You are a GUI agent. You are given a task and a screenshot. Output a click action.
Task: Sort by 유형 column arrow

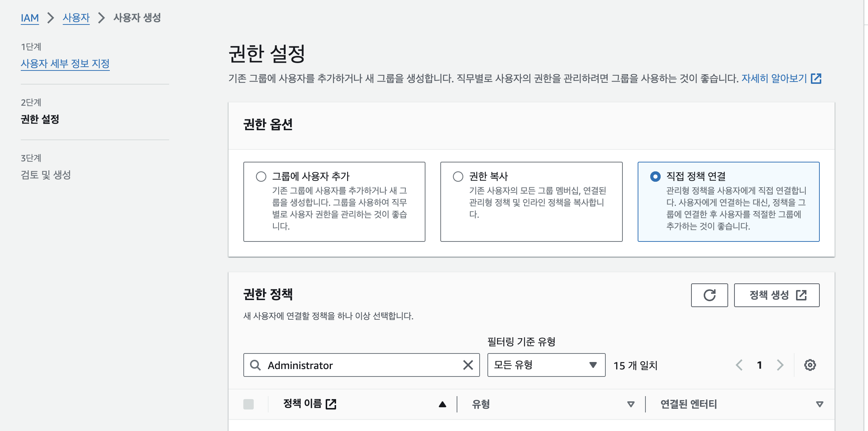pyautogui.click(x=631, y=404)
